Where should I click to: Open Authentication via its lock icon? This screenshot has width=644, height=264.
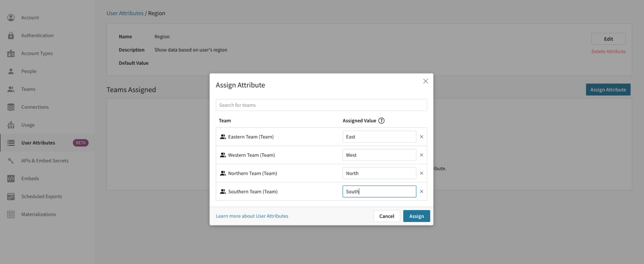point(11,35)
